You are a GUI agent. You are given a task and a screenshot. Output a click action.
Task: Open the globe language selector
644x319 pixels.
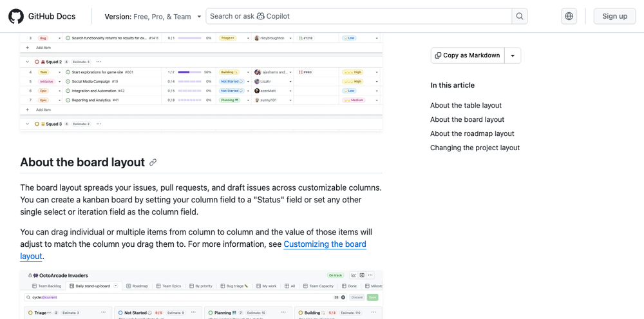tap(569, 16)
